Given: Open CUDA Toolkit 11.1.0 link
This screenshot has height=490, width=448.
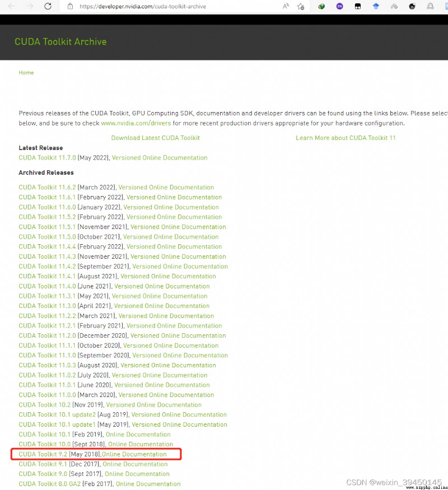Looking at the screenshot, I should click(x=47, y=355).
